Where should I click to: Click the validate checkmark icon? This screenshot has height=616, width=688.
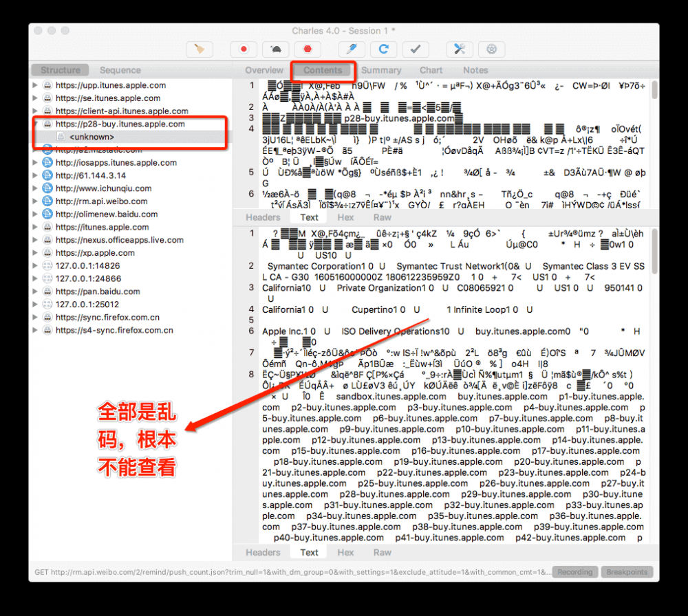[414, 49]
